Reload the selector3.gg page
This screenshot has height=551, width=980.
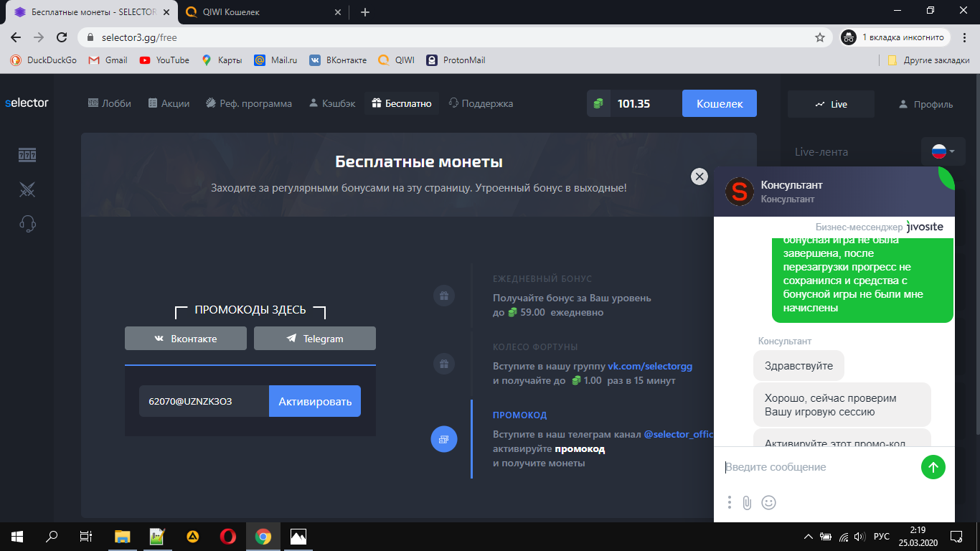coord(62,37)
